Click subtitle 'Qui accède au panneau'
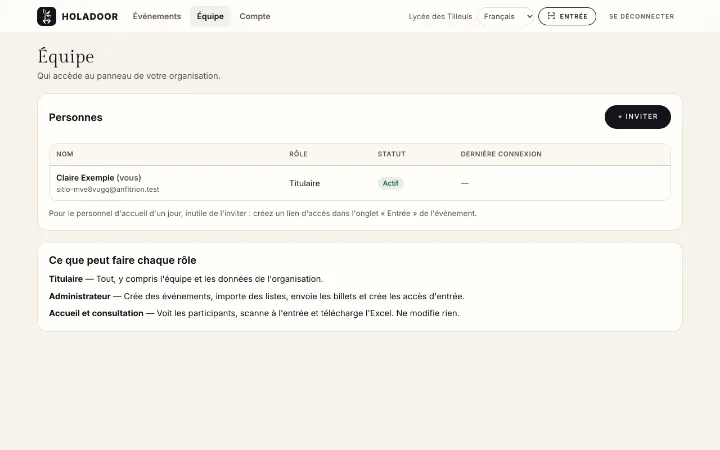 click(x=129, y=76)
